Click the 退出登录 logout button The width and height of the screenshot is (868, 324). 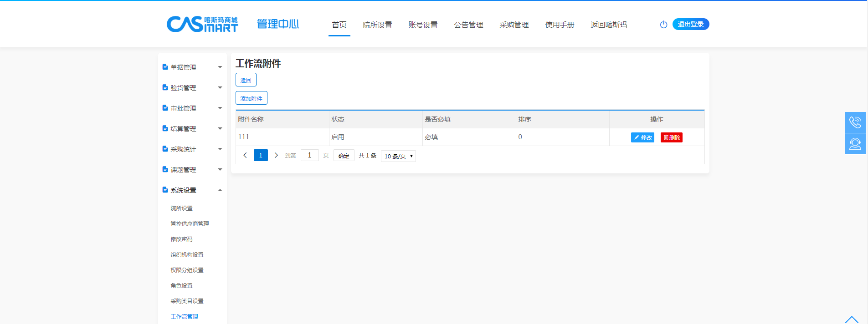tap(690, 24)
